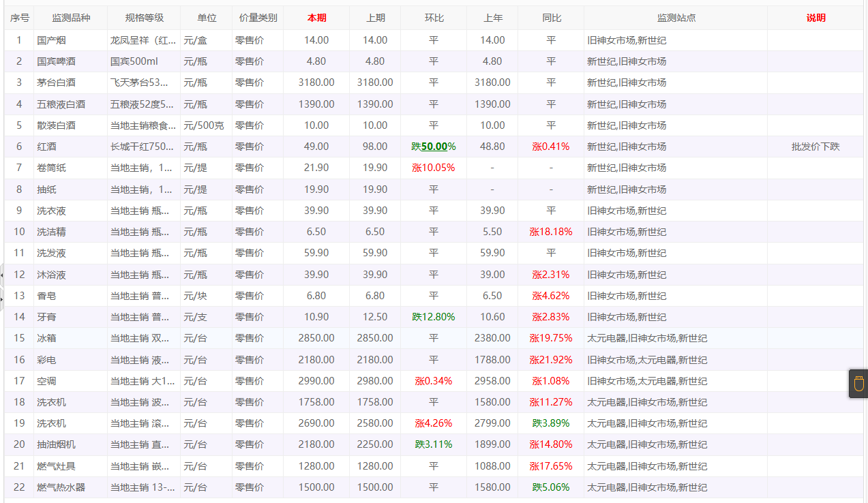This screenshot has height=503, width=868.
Task: Click the 涨11.27% value in row 18
Action: pos(551,402)
